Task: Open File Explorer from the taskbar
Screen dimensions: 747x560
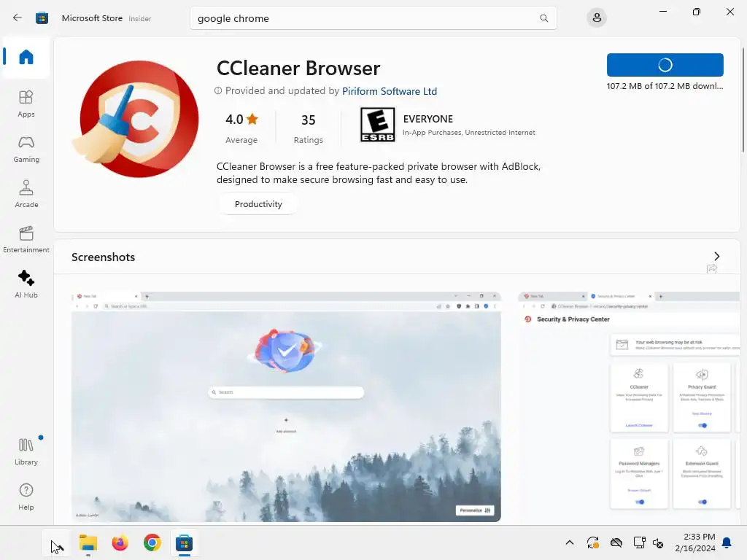Action: point(88,542)
